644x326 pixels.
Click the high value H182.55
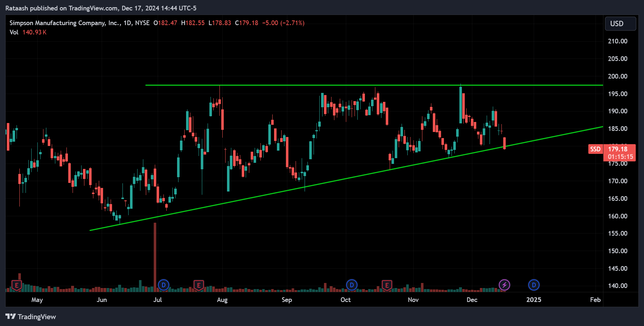pos(193,23)
